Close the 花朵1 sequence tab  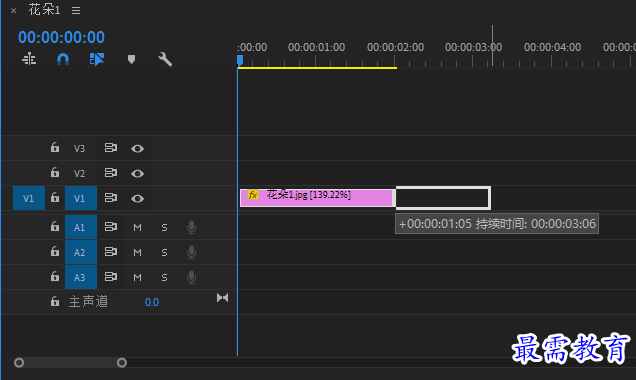13,11
